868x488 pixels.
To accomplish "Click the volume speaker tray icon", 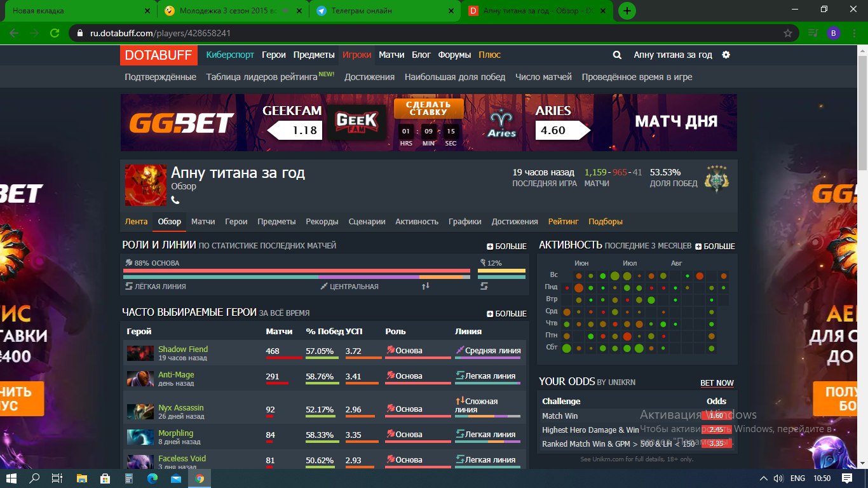I will [778, 478].
